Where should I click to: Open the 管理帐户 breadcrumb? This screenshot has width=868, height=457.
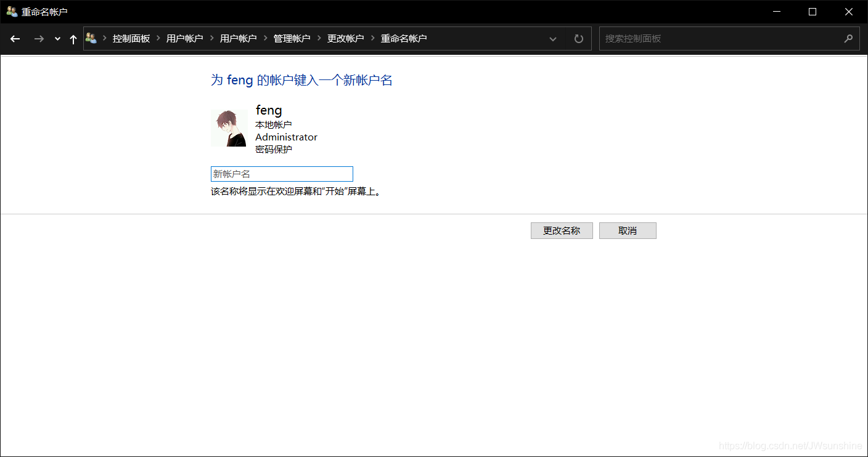click(x=292, y=38)
